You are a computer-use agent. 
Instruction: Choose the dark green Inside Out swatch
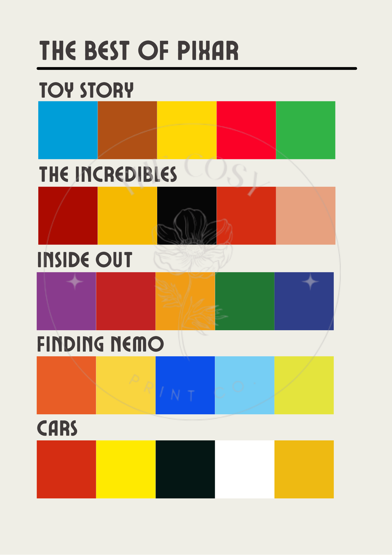point(245,301)
